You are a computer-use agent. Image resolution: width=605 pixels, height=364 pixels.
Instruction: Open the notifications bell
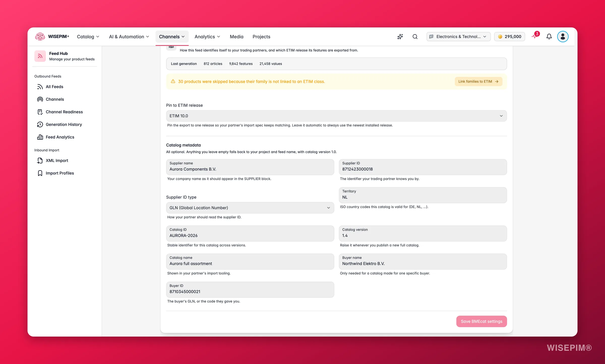point(549,37)
